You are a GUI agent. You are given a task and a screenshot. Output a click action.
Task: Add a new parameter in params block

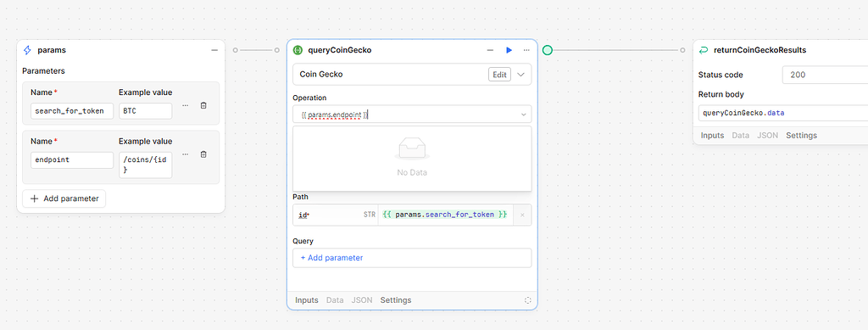(64, 199)
